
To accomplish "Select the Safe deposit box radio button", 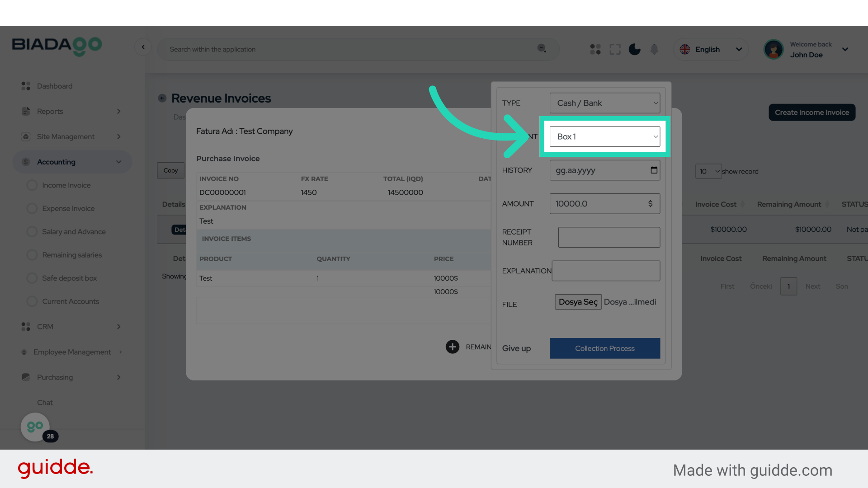I will coord(32,278).
